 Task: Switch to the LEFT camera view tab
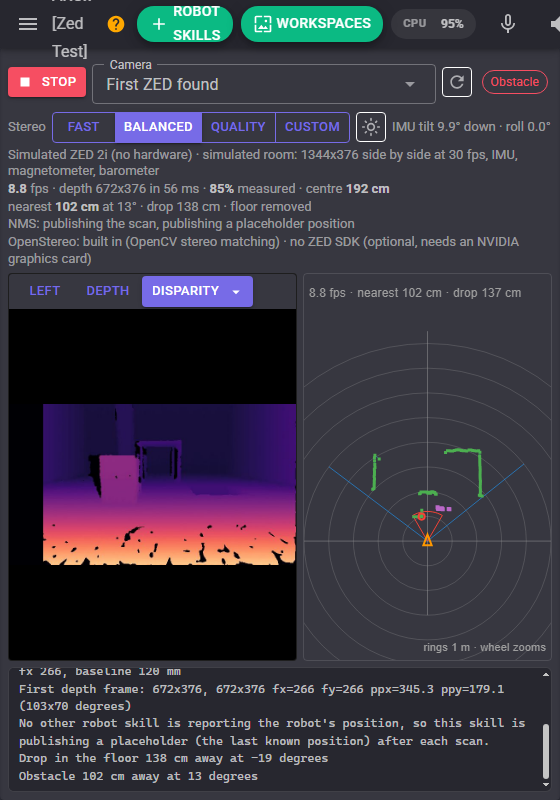(45, 291)
